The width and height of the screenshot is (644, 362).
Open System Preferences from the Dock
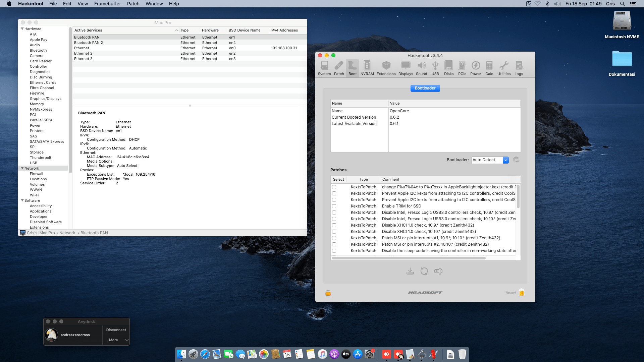(x=369, y=354)
